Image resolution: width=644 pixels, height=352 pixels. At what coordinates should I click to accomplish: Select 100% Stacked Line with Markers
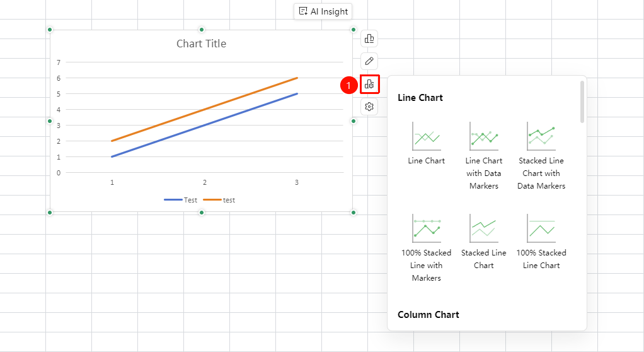click(427, 228)
